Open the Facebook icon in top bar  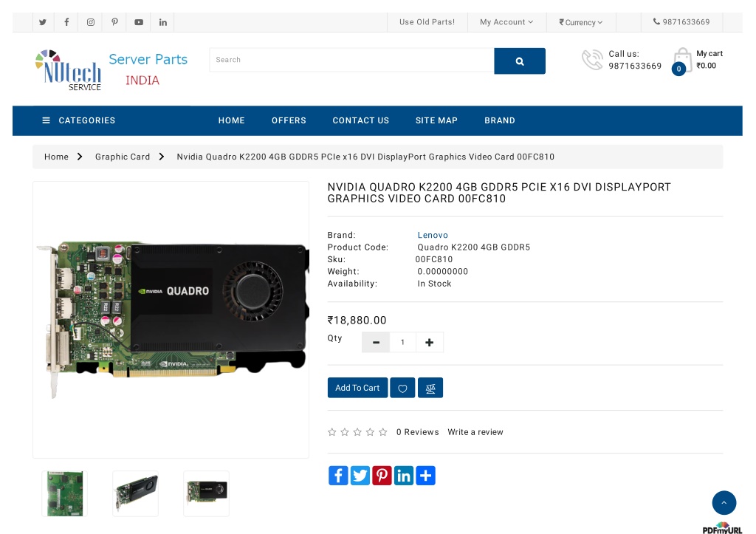coord(66,22)
